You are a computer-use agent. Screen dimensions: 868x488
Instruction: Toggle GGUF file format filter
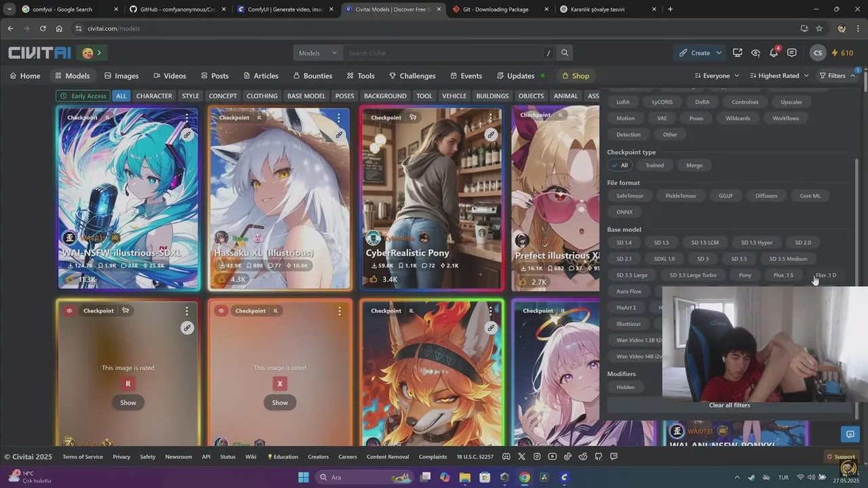(726, 196)
